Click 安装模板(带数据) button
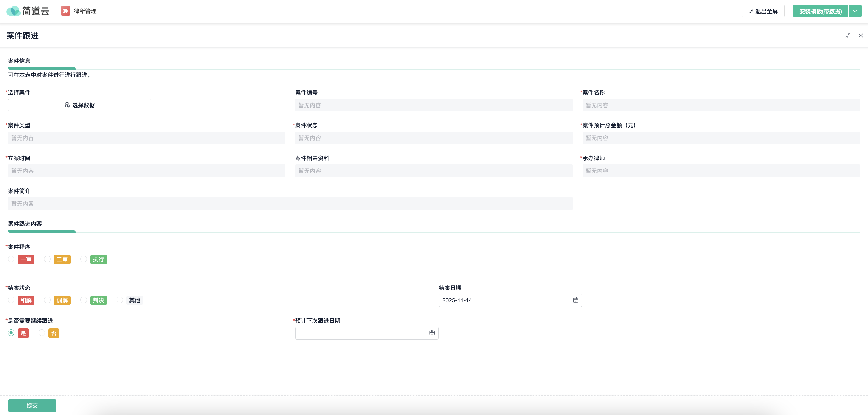The height and width of the screenshot is (415, 868). [820, 11]
